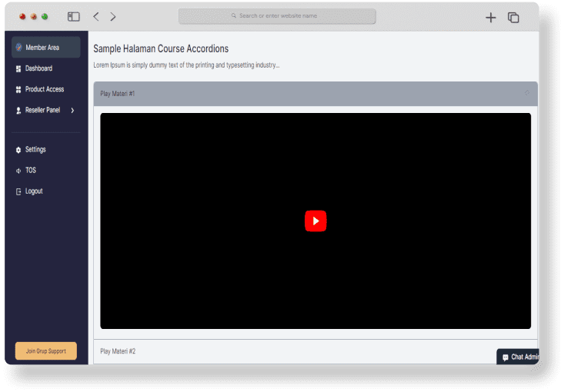564x392 pixels.
Task: Click the Member Area logo icon
Action: pyautogui.click(x=18, y=48)
